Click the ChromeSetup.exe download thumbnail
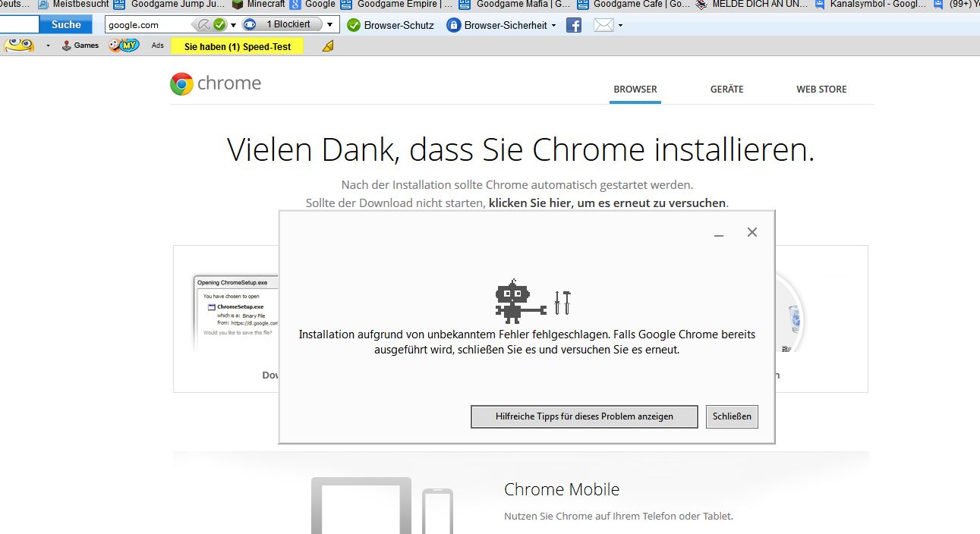The image size is (980, 534). tap(235, 313)
